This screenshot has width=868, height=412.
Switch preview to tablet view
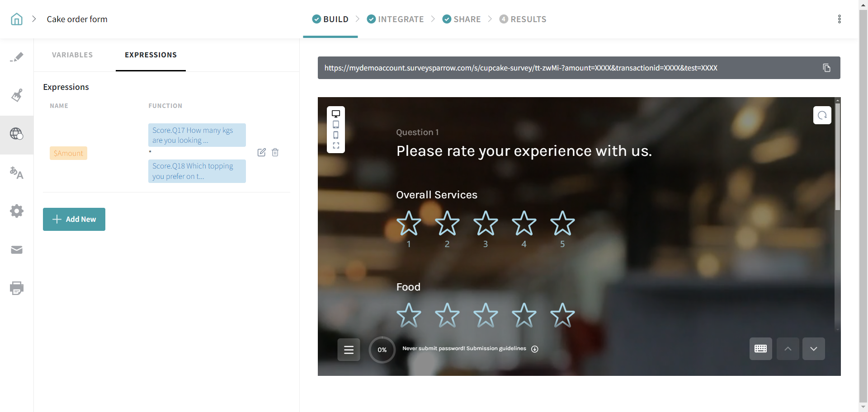(336, 125)
